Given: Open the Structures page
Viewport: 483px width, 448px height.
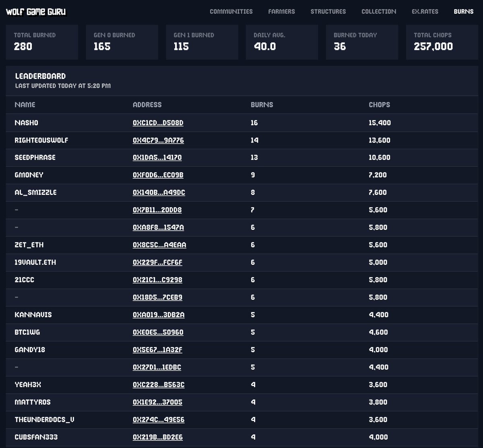Looking at the screenshot, I should coord(328,12).
